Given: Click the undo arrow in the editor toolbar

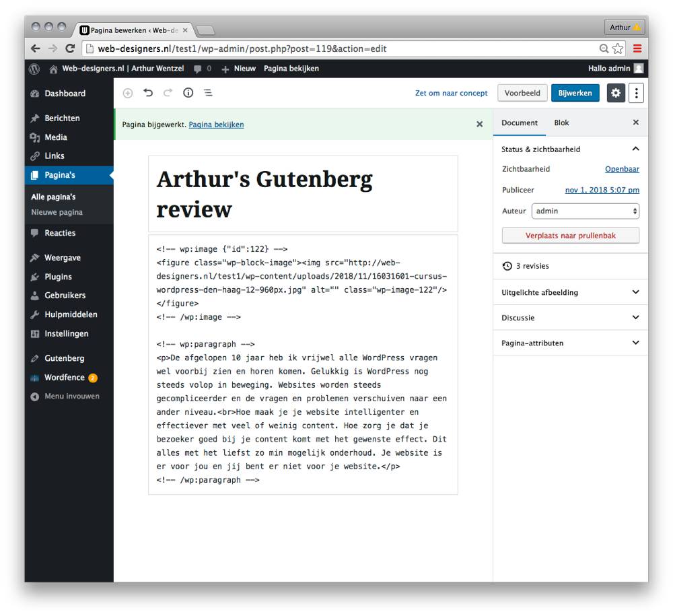Looking at the screenshot, I should pos(148,93).
